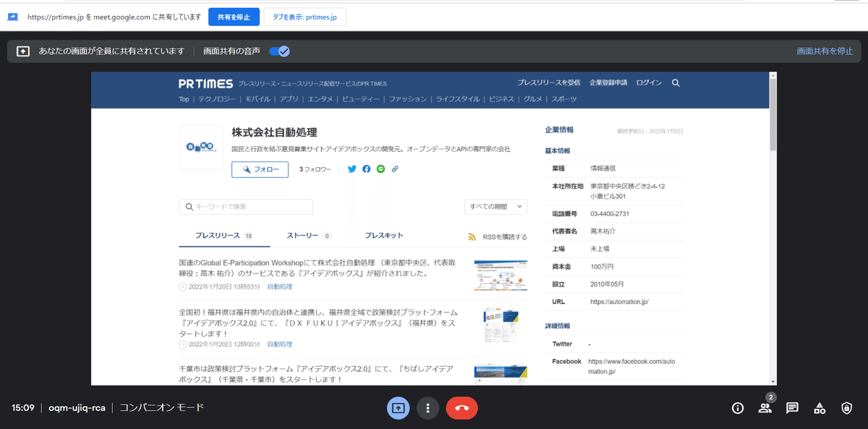Click the 3 フォロワー count
The width and height of the screenshot is (868, 429).
[315, 169]
